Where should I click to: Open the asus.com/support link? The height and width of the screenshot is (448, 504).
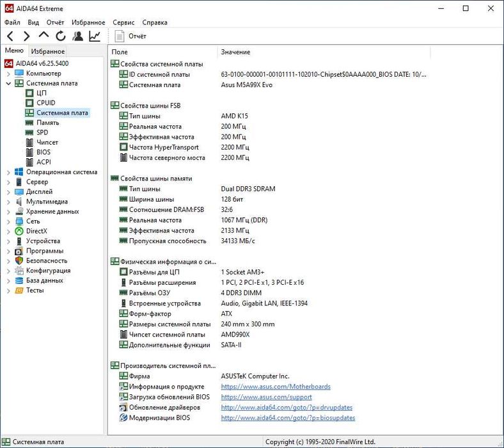click(x=266, y=397)
